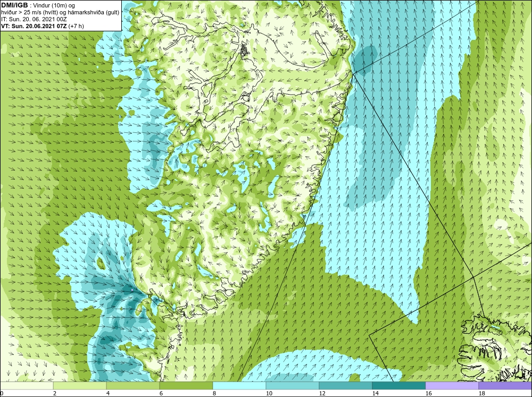This screenshot has height=397, width=532.
Task: Click the 0–2 m/s palest legend swatch
Action: [27, 385]
